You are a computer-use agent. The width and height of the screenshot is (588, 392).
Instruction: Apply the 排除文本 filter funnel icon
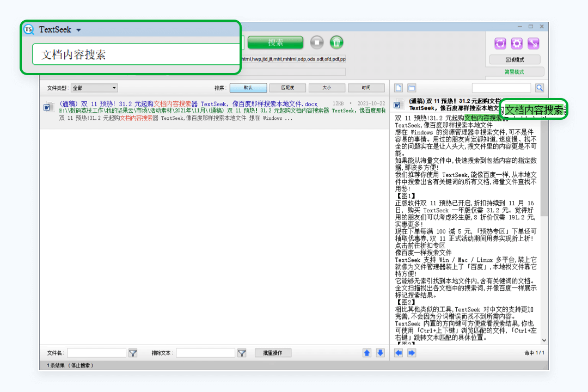pos(242,353)
